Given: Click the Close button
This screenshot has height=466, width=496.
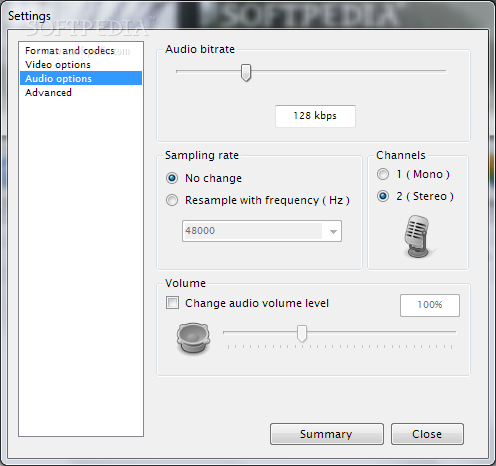Looking at the screenshot, I should (427, 434).
